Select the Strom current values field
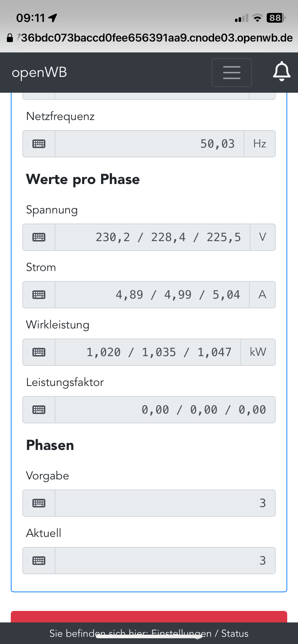 152,295
